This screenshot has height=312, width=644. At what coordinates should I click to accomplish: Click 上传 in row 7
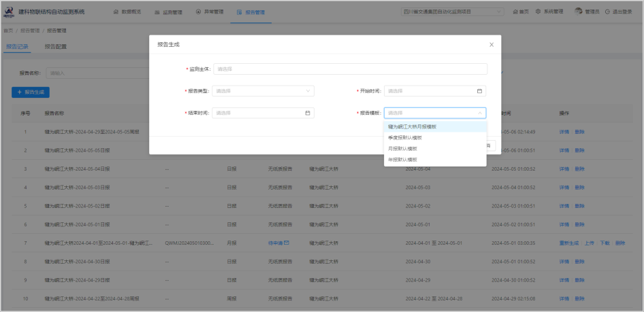pyautogui.click(x=590, y=243)
